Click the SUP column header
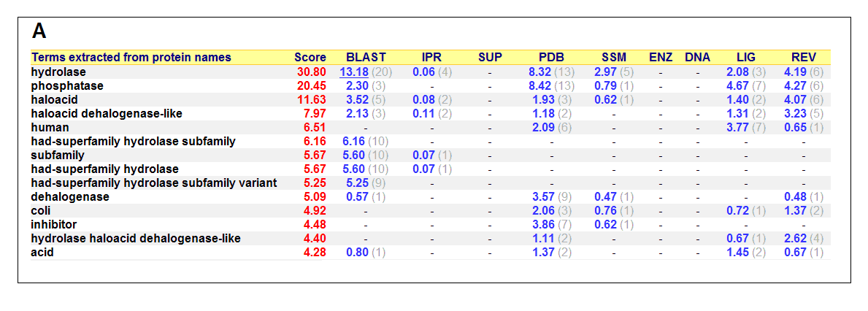Image resolution: width=868 pixels, height=311 pixels. [490, 58]
